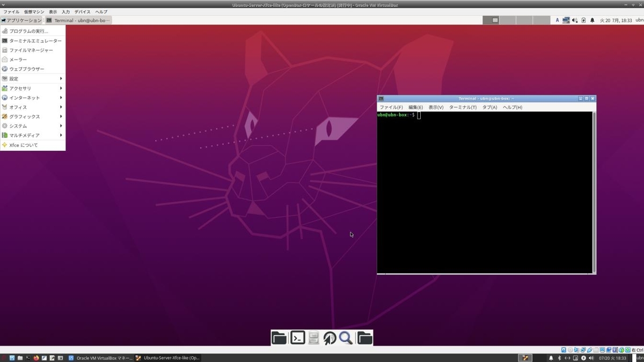Expand the アクセサリ submenu
Viewport: 644px width, 362px height.
pyautogui.click(x=33, y=88)
